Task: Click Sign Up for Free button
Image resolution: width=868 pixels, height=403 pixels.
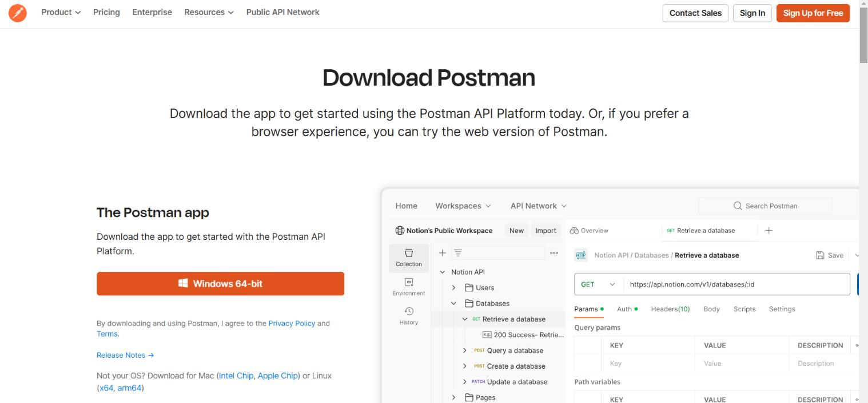Action: tap(813, 13)
